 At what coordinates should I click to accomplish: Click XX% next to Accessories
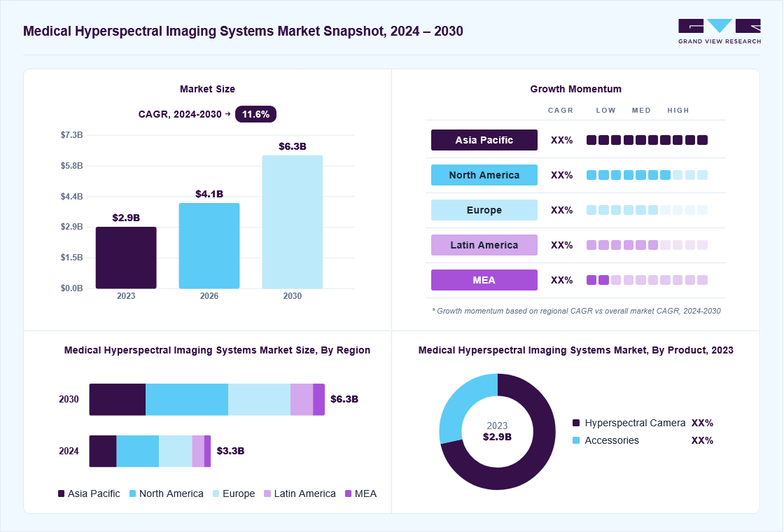pyautogui.click(x=702, y=440)
